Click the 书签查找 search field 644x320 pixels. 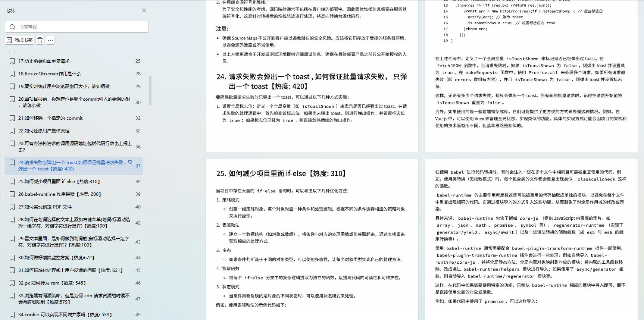pyautogui.click(x=76, y=27)
